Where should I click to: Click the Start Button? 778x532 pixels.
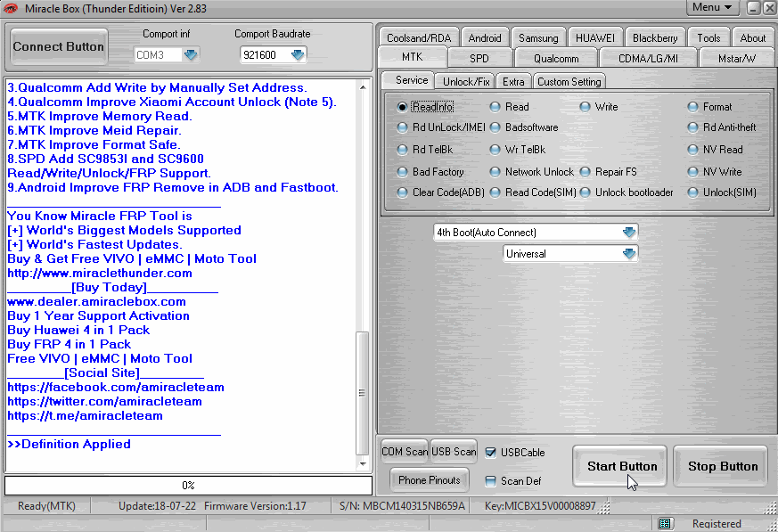tap(619, 466)
